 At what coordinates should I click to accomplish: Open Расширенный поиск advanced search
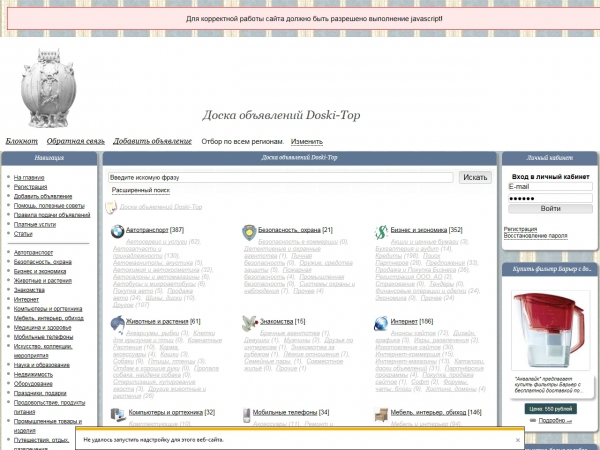point(141,190)
